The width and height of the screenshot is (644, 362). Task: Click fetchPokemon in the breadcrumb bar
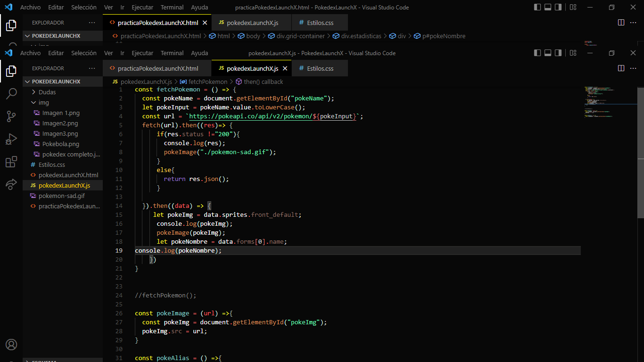[x=208, y=82]
